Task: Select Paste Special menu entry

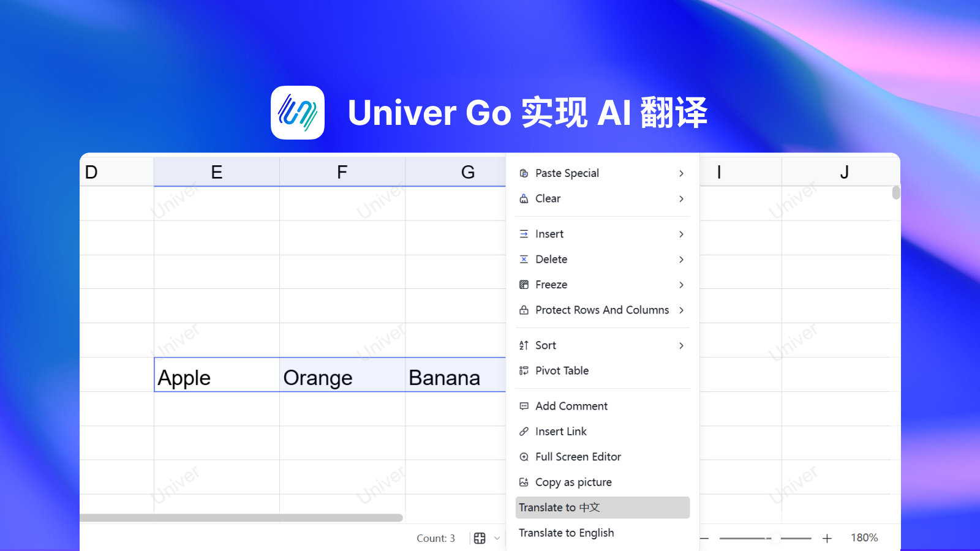Action: coord(603,173)
